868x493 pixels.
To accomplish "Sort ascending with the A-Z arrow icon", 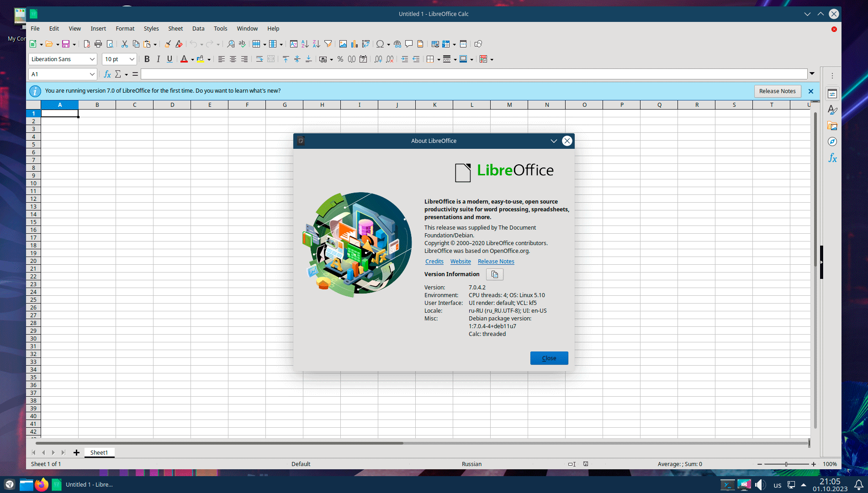I will tap(305, 44).
